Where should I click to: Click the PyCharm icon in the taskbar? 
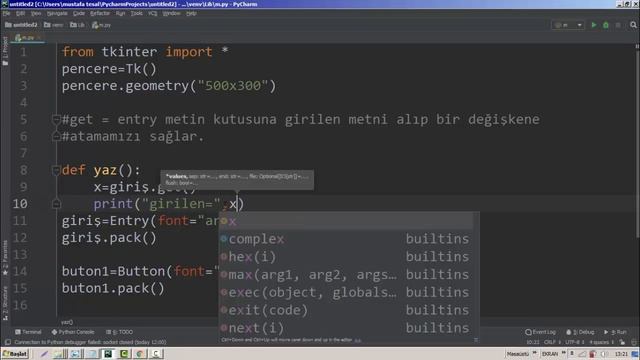click(108, 353)
